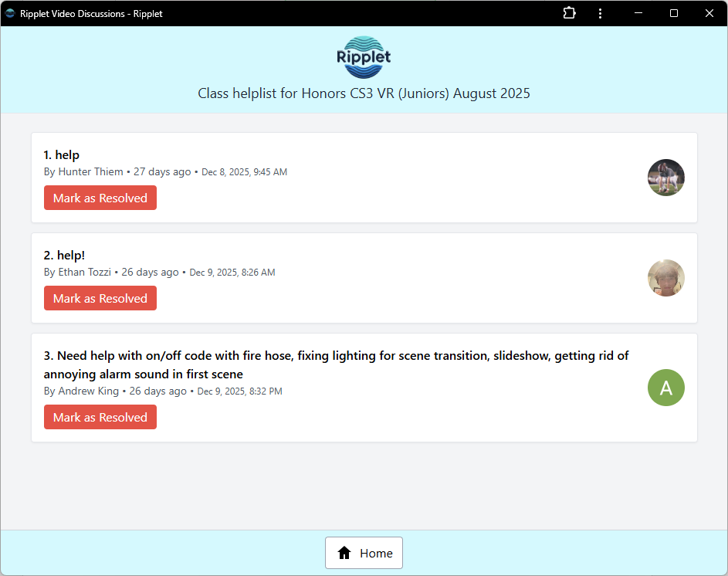Open Ethan Tozzi's avatar photo
Screen dimensions: 728x576
(665, 278)
